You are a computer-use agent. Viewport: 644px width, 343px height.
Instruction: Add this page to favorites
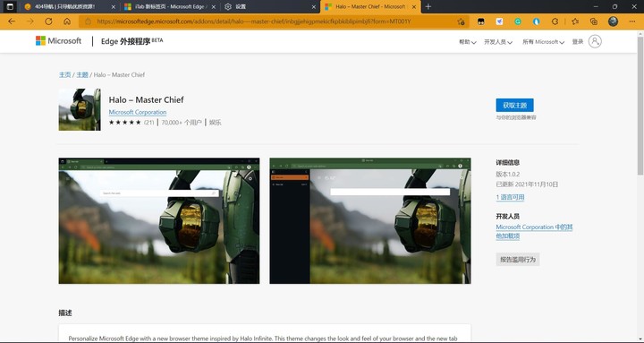(461, 21)
